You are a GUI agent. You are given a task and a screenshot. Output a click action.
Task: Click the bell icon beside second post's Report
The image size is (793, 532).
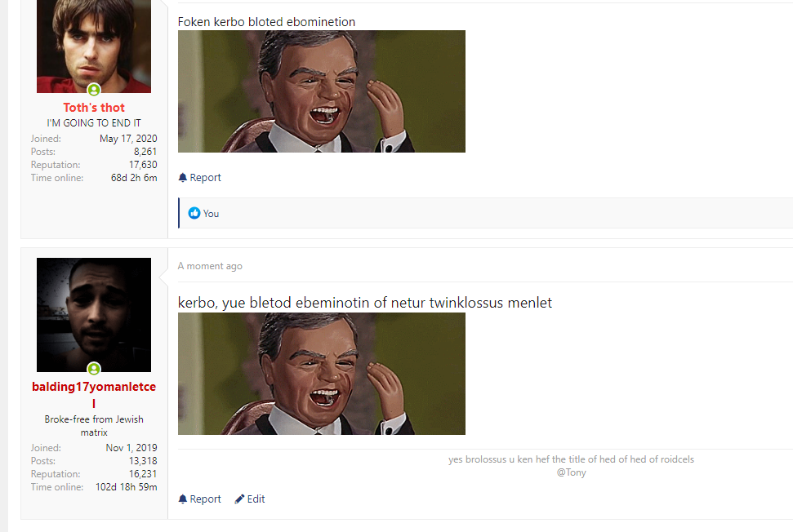pyautogui.click(x=183, y=499)
